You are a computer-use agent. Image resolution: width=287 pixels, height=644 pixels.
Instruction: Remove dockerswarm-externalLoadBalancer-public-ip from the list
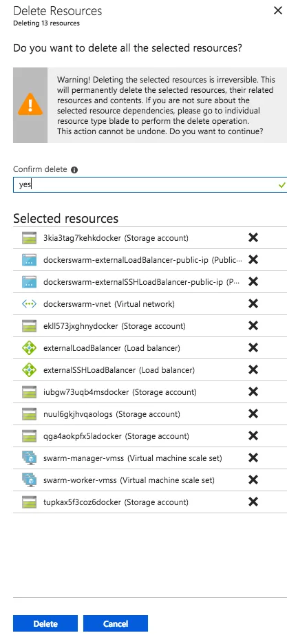(x=253, y=259)
